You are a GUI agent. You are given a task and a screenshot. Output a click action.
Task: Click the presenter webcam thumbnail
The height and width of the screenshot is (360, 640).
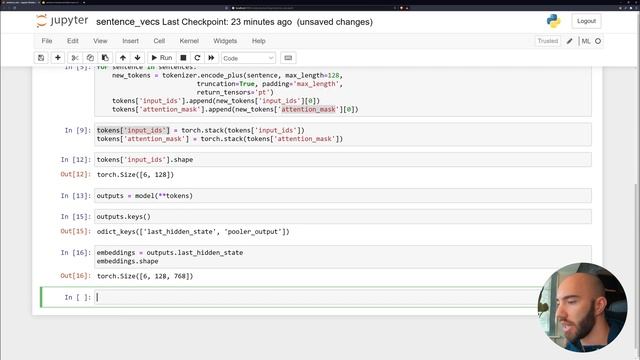(x=582, y=308)
